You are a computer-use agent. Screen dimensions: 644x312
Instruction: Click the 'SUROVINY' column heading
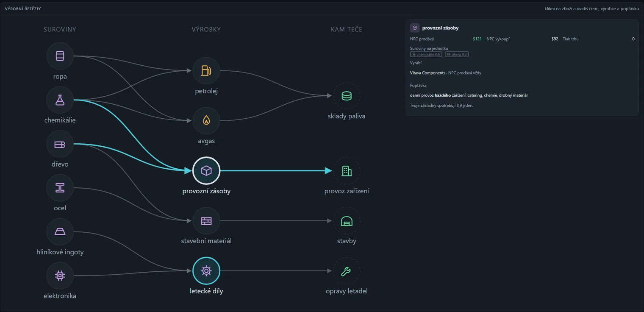(60, 30)
